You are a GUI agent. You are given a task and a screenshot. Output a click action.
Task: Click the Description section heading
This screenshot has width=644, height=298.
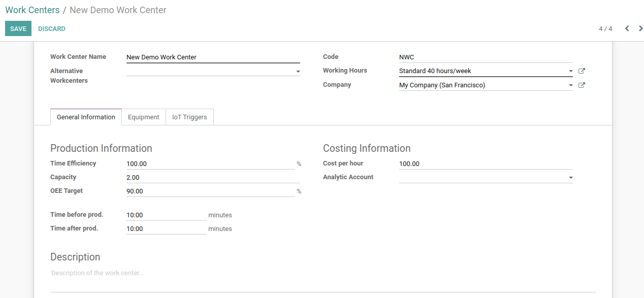pyautogui.click(x=75, y=257)
